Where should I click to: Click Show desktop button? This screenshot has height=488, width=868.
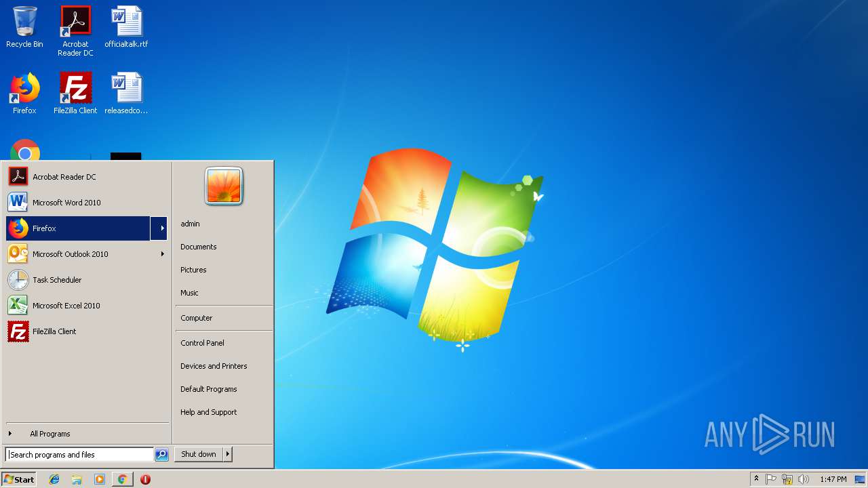(x=861, y=479)
